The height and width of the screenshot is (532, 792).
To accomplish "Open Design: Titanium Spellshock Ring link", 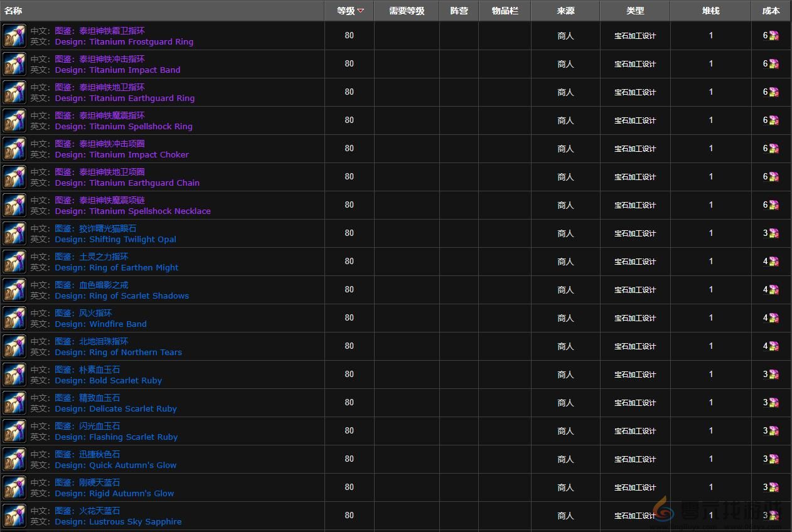I will tap(124, 127).
